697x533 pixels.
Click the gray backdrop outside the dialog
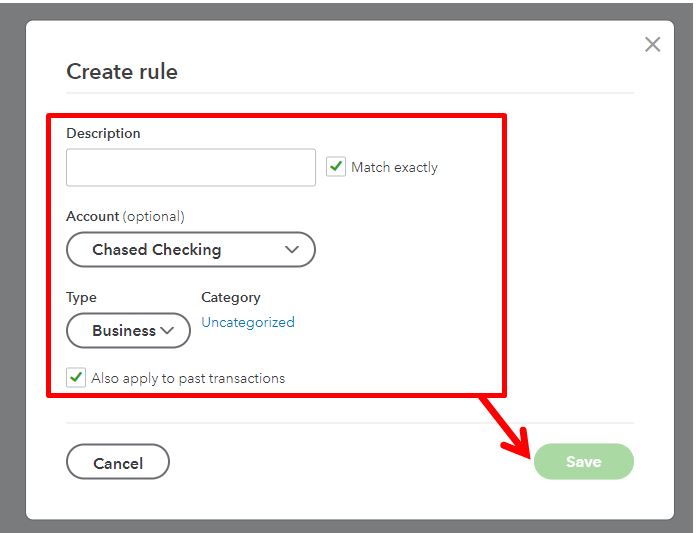click(12, 267)
